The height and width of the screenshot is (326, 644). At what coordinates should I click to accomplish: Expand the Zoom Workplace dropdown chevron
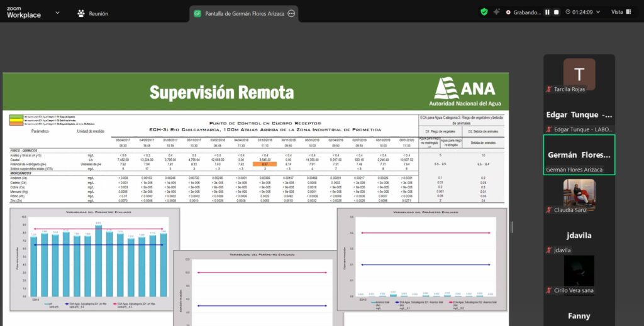pyautogui.click(x=58, y=13)
